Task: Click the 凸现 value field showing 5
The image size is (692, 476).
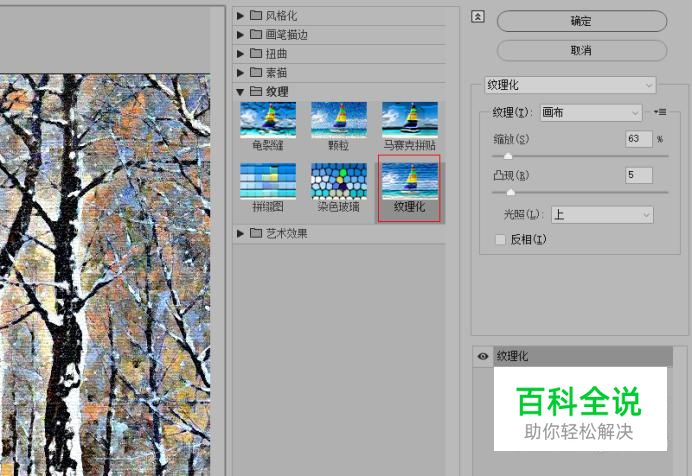Action: 639,175
